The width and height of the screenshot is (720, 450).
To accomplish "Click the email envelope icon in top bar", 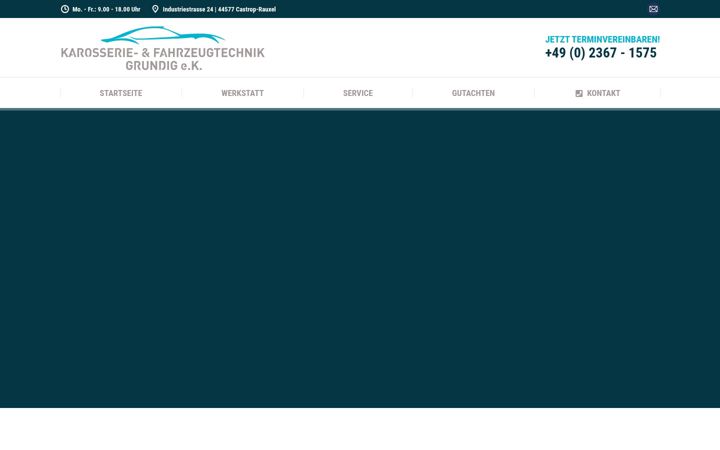I will (x=653, y=9).
